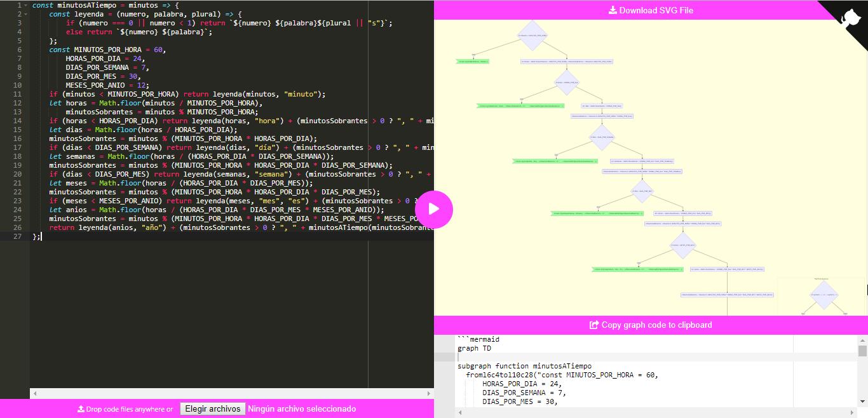Click line number 14 in the gutter
868x418 pixels.
(x=17, y=121)
